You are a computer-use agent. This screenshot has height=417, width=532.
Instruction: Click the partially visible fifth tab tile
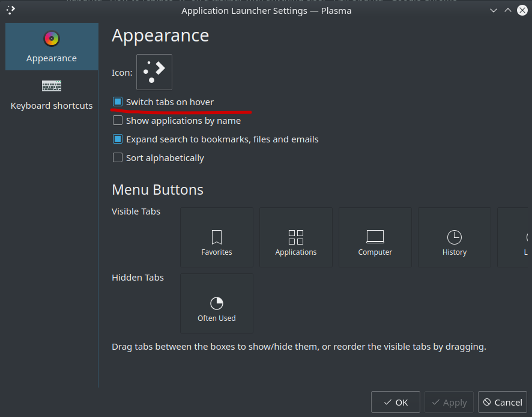(514, 237)
